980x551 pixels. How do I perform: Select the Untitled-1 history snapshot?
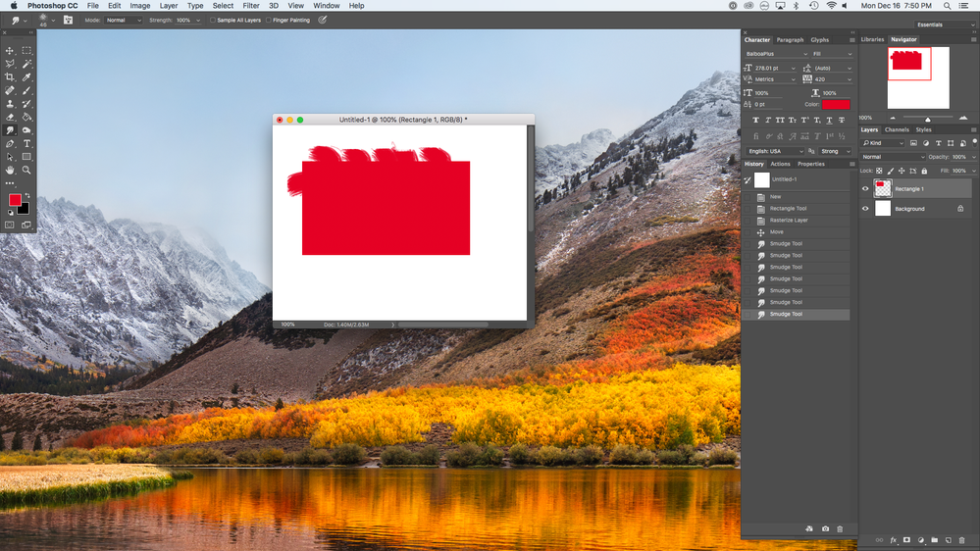pyautogui.click(x=797, y=180)
